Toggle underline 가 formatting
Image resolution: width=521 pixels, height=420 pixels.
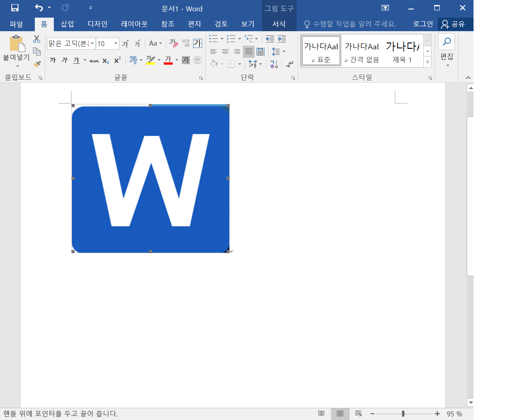click(76, 60)
